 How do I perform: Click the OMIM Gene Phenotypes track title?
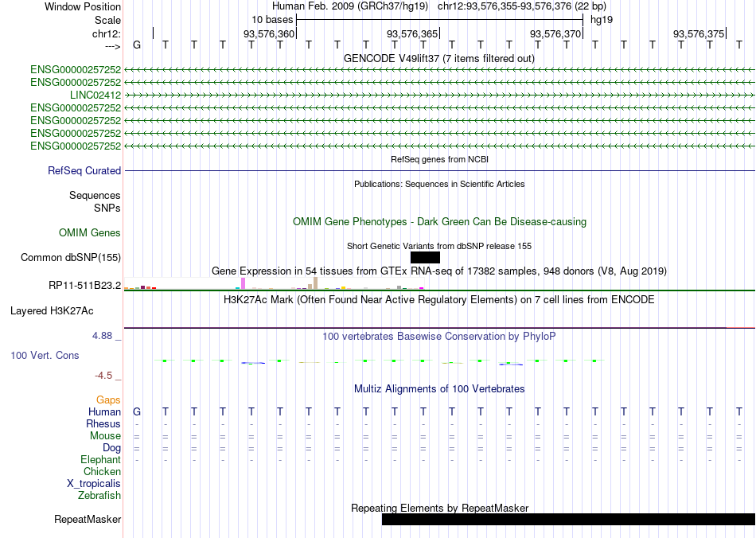440,222
